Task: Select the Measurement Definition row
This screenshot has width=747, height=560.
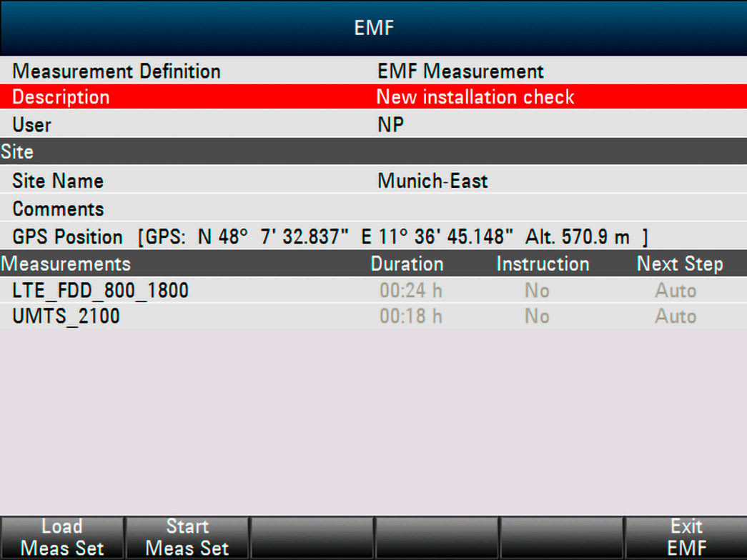Action: coord(373,71)
